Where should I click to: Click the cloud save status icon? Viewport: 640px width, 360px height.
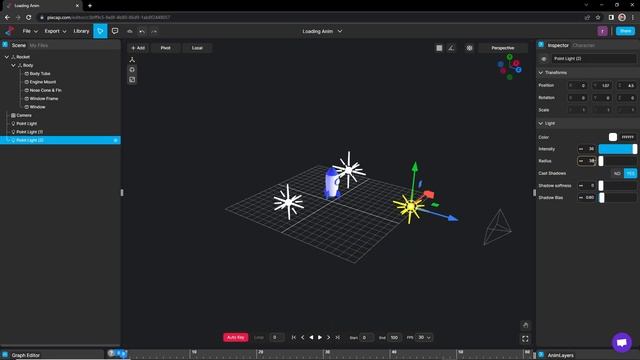[x=130, y=31]
